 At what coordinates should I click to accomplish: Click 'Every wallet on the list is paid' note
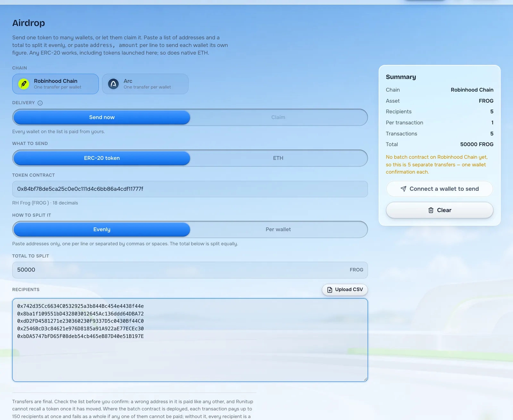[58, 132]
